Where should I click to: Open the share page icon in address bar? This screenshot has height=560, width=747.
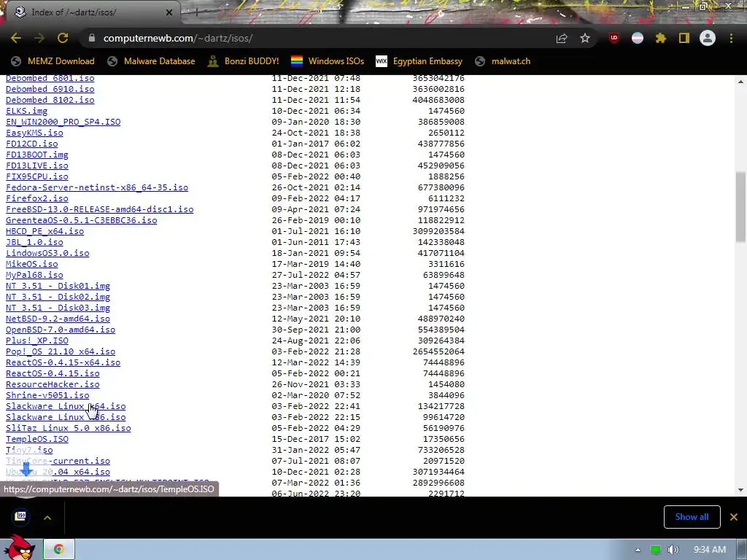pyautogui.click(x=562, y=39)
